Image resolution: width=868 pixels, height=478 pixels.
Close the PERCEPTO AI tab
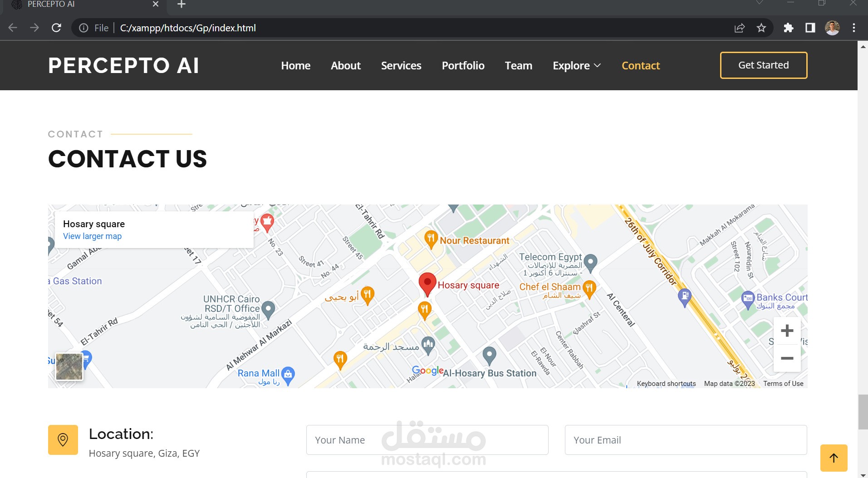click(x=156, y=4)
